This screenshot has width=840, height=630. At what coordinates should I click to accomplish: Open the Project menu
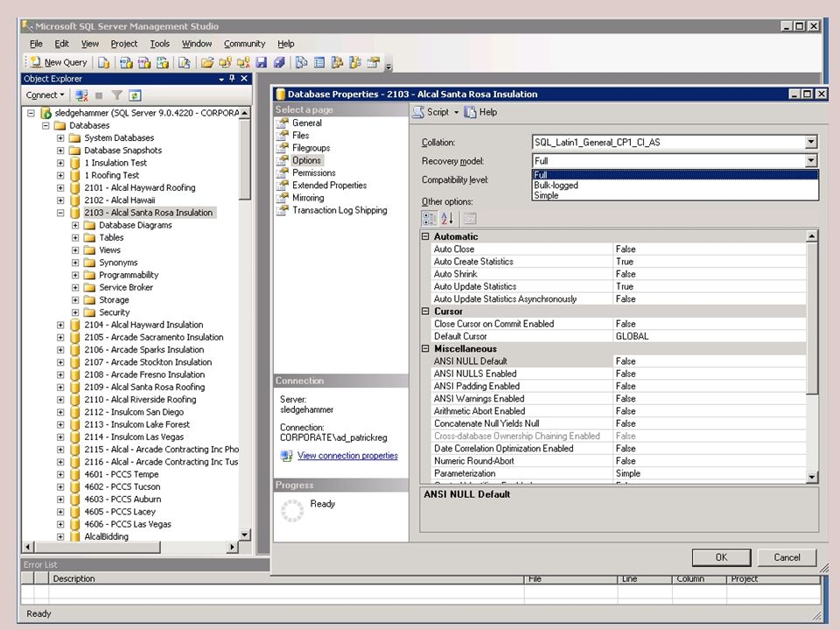tap(123, 44)
